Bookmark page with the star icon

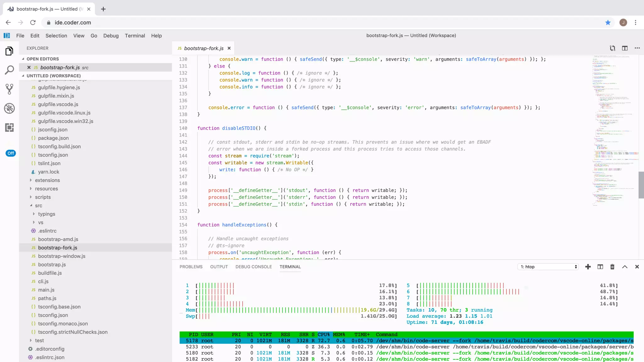(x=608, y=22)
